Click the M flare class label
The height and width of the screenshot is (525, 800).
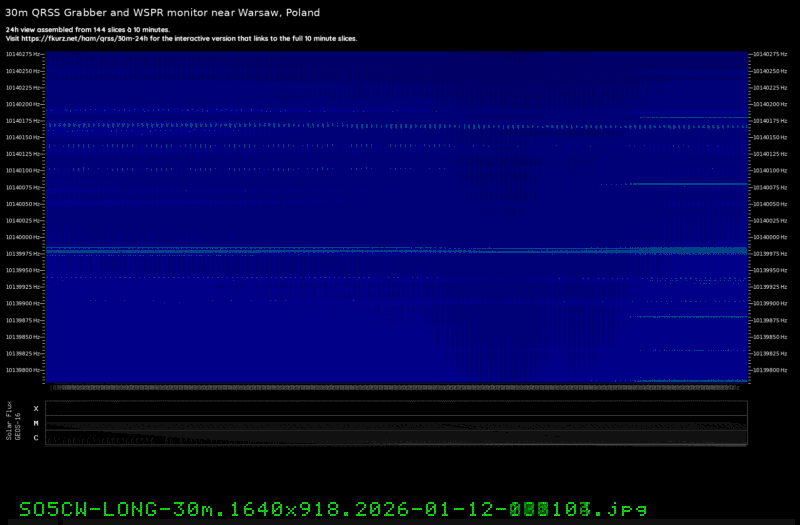[x=36, y=423]
